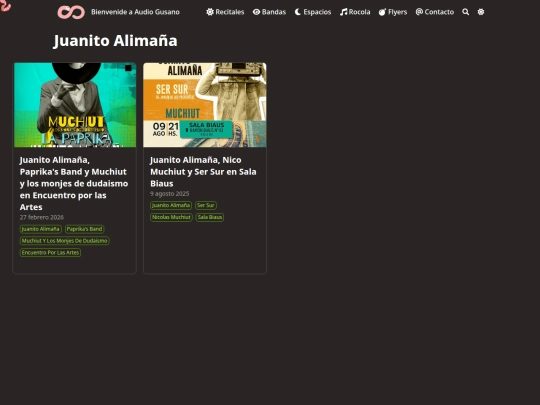Click the date text 27 febrero 2026

(42, 217)
